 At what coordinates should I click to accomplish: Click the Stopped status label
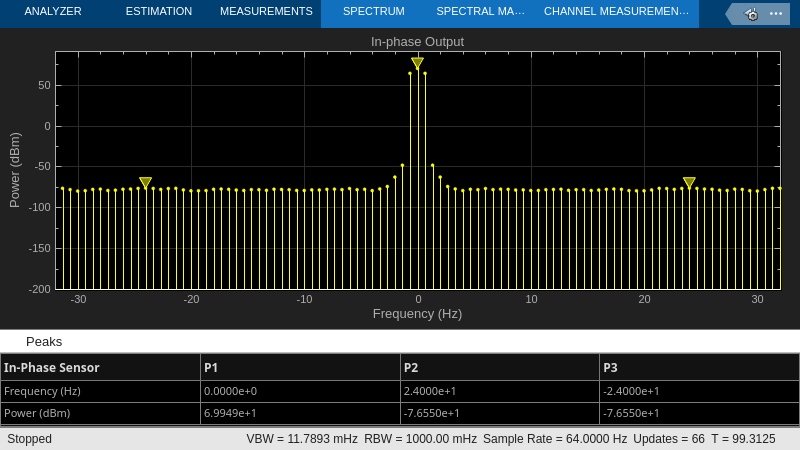[x=30, y=439]
